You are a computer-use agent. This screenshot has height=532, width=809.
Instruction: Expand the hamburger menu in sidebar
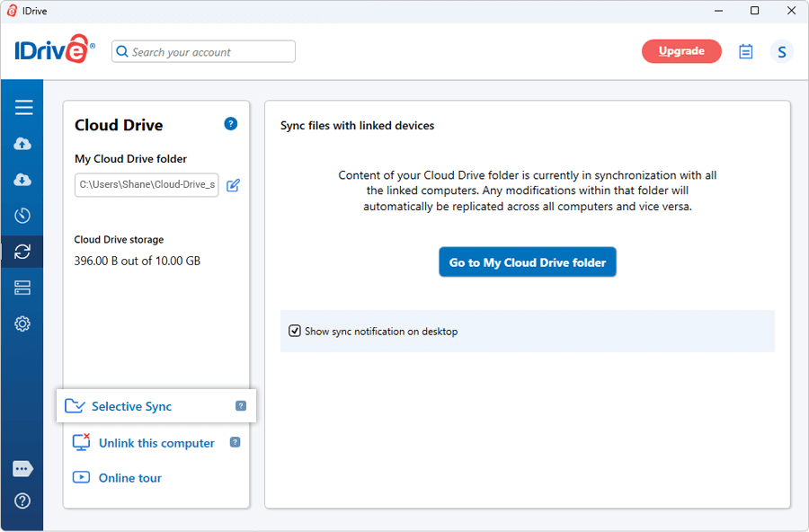pos(23,108)
